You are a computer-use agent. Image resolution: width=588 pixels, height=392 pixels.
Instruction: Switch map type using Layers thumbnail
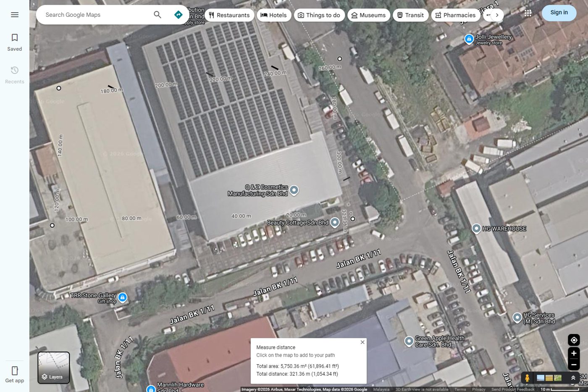point(54,368)
